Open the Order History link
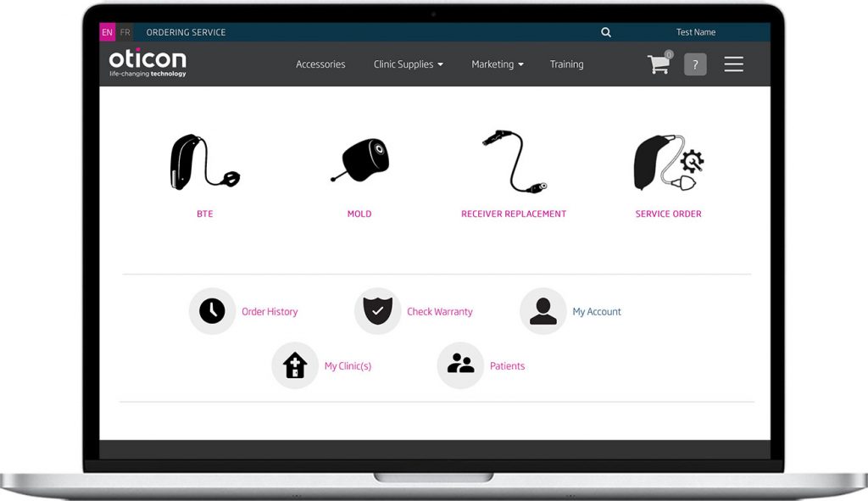The image size is (868, 501). [x=270, y=312]
